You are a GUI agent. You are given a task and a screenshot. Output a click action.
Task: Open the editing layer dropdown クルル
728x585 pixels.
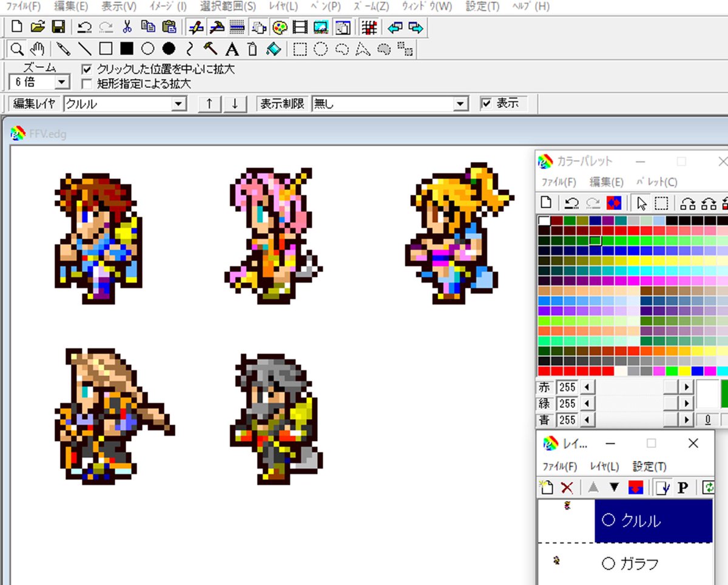point(178,104)
